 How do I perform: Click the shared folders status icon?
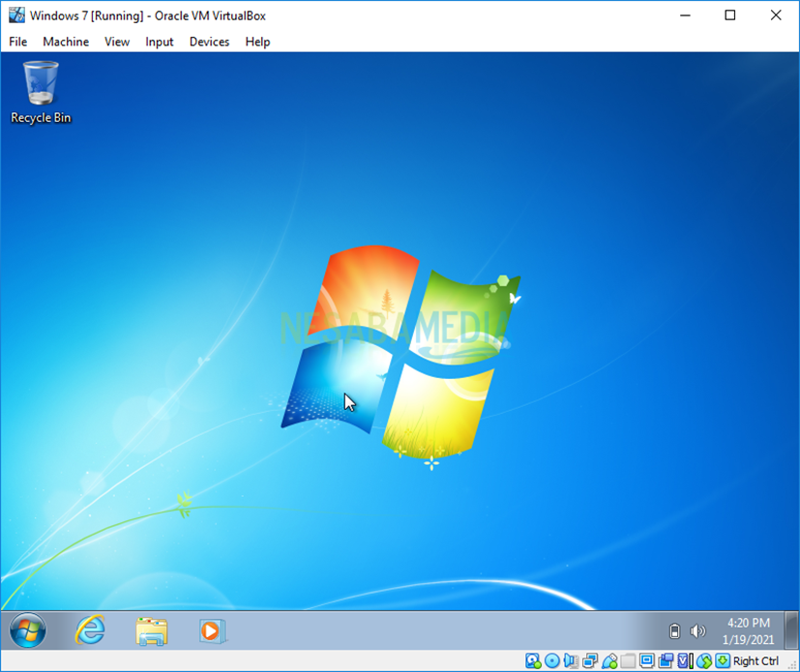pyautogui.click(x=628, y=661)
